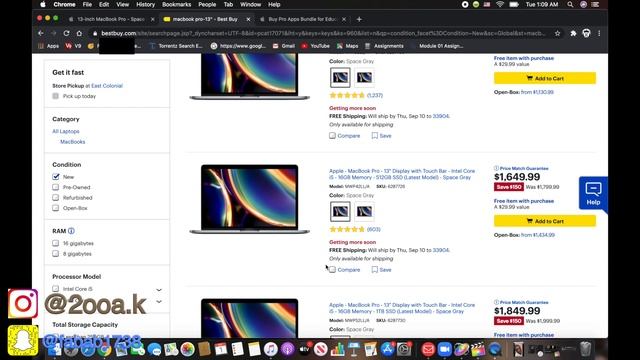Viewport: 640px width, 360px height.
Task: Open the Chrome profile avatar icon
Action: coord(586,33)
